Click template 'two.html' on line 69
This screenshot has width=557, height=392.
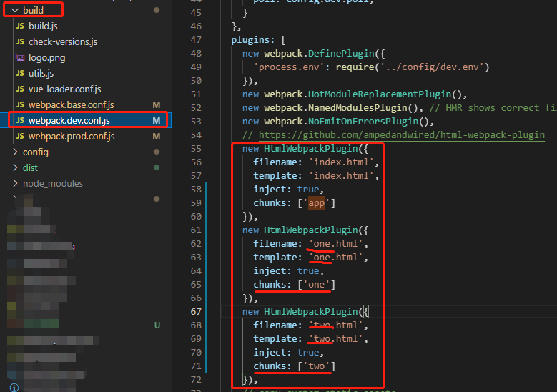[x=335, y=339]
